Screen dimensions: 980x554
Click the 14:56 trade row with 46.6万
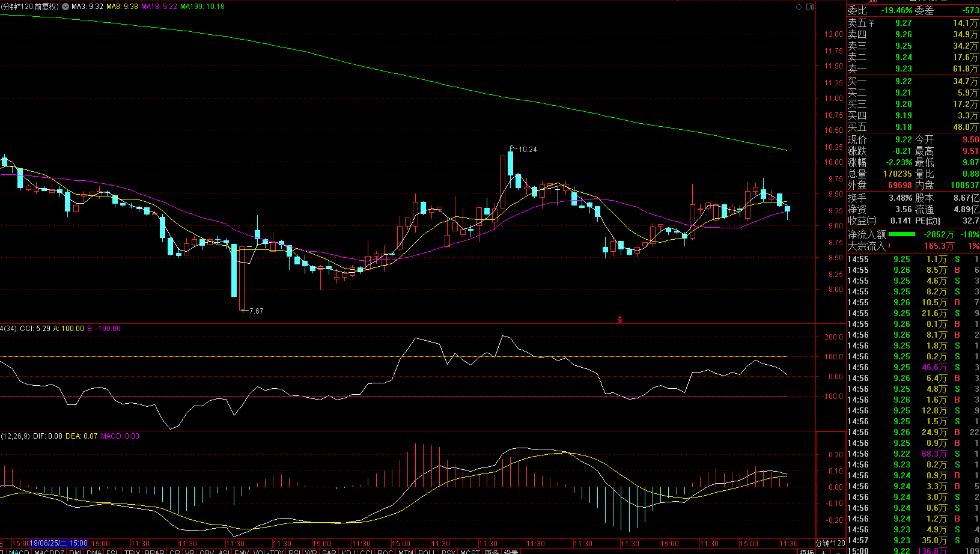pos(913,367)
